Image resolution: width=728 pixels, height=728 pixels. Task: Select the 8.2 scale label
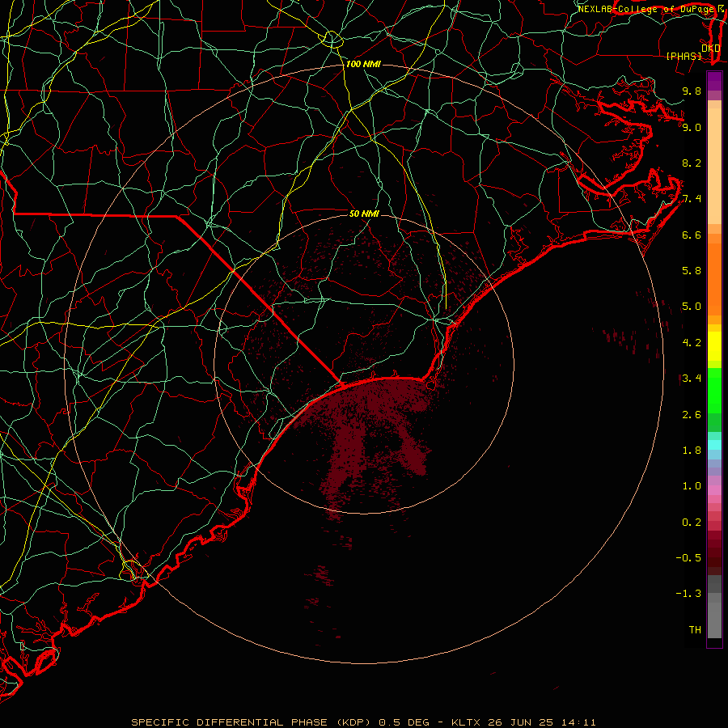coord(692,163)
